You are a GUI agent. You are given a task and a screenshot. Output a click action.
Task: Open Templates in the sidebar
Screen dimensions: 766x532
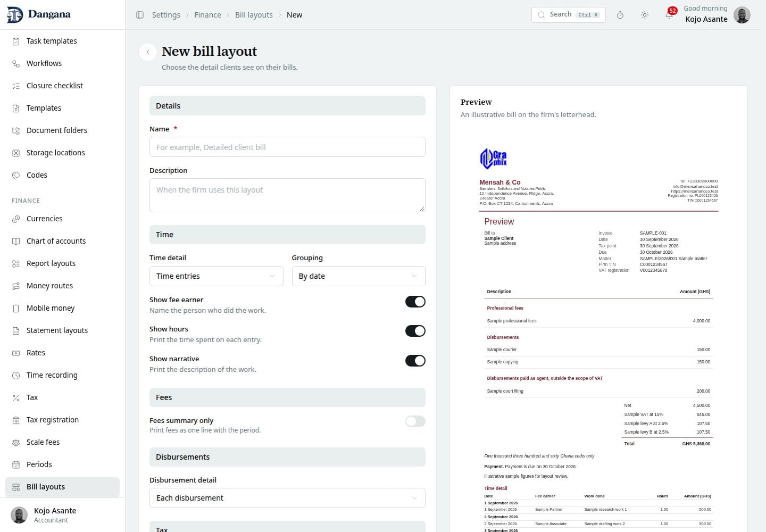(62, 108)
